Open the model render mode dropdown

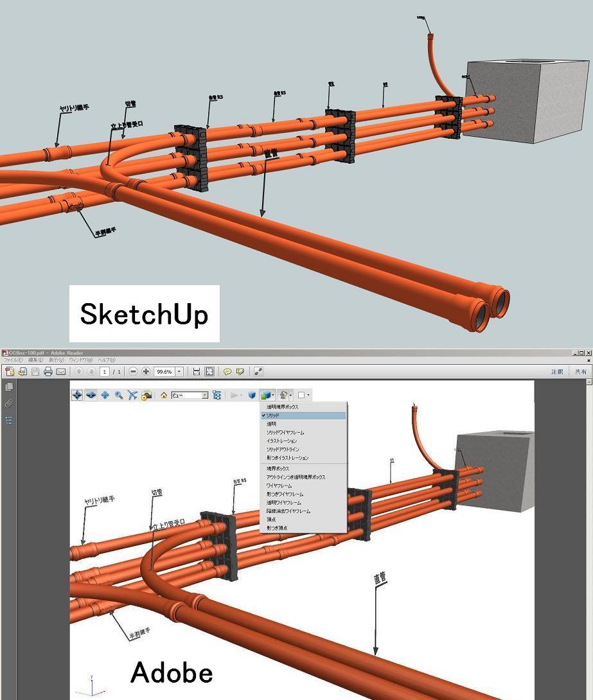(267, 395)
